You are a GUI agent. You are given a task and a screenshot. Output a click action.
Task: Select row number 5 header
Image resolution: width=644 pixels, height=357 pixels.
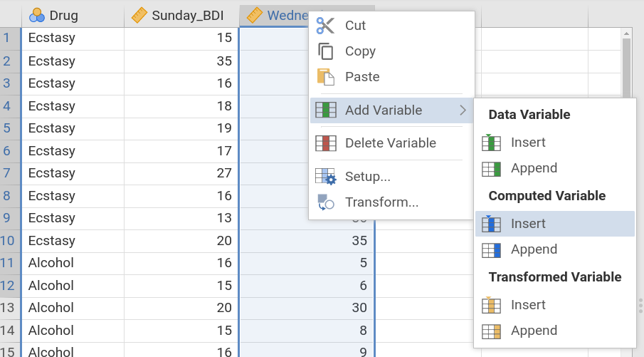(10, 128)
